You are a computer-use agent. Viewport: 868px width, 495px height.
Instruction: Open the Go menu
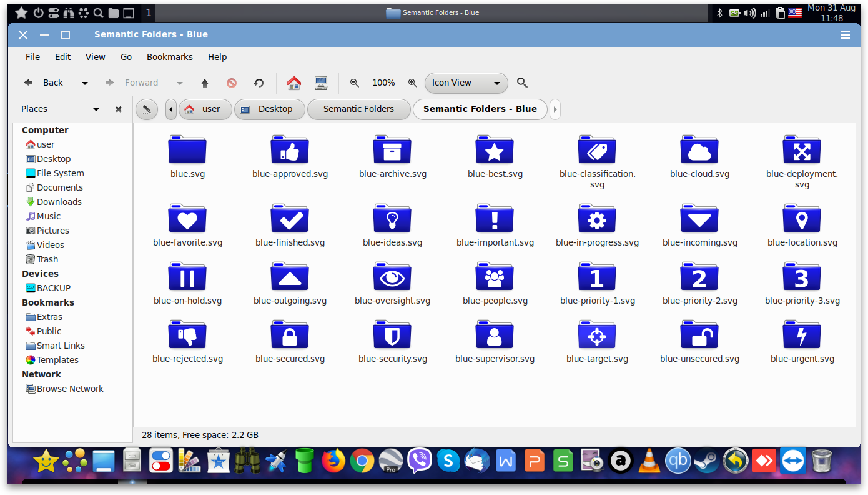(x=126, y=57)
